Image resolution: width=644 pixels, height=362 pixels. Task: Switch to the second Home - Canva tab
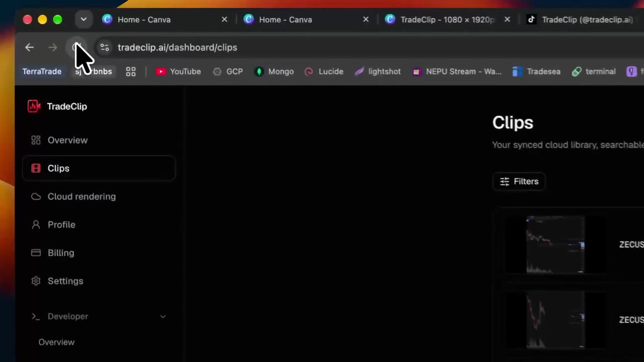tap(285, 20)
